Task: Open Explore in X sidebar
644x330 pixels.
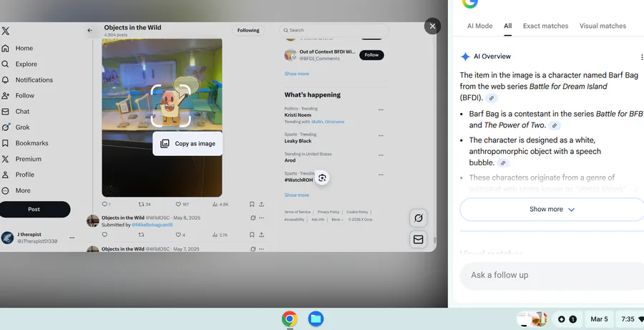Action: click(x=20, y=64)
